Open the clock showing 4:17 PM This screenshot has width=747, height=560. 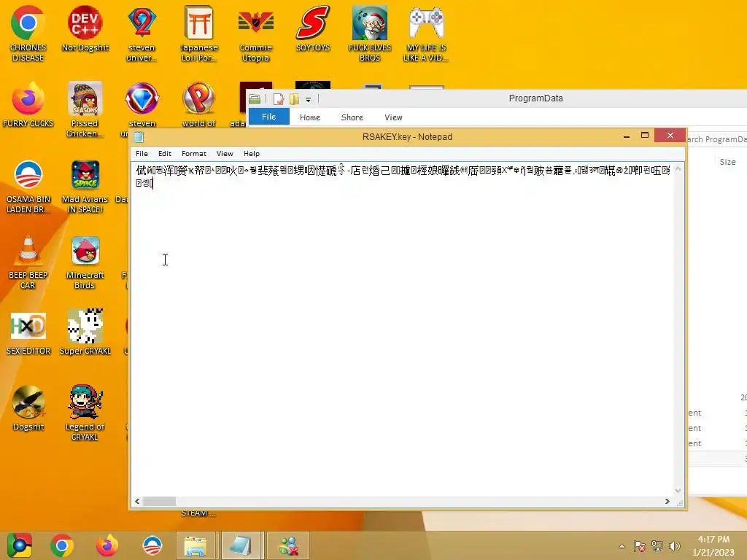click(x=713, y=545)
